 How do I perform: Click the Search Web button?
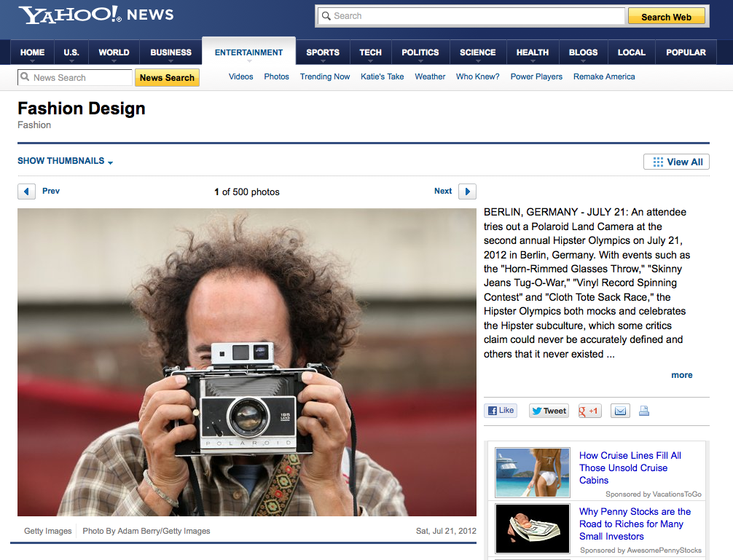pyautogui.click(x=666, y=16)
